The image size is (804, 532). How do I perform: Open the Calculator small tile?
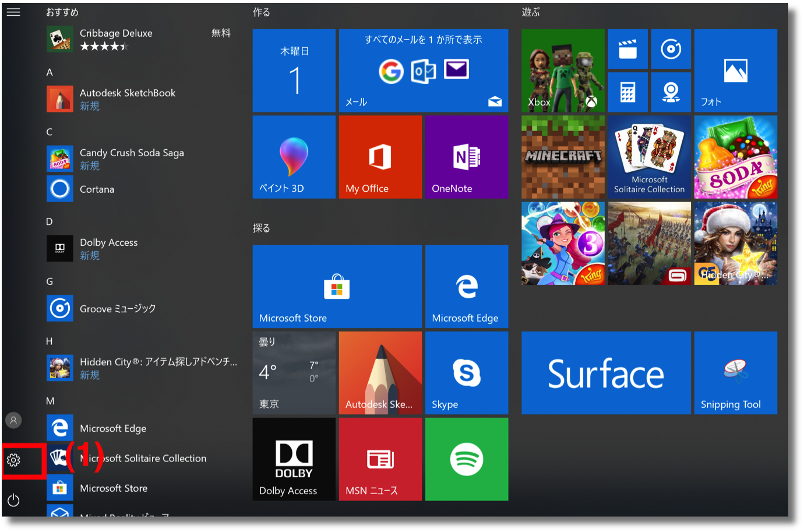pos(627,92)
